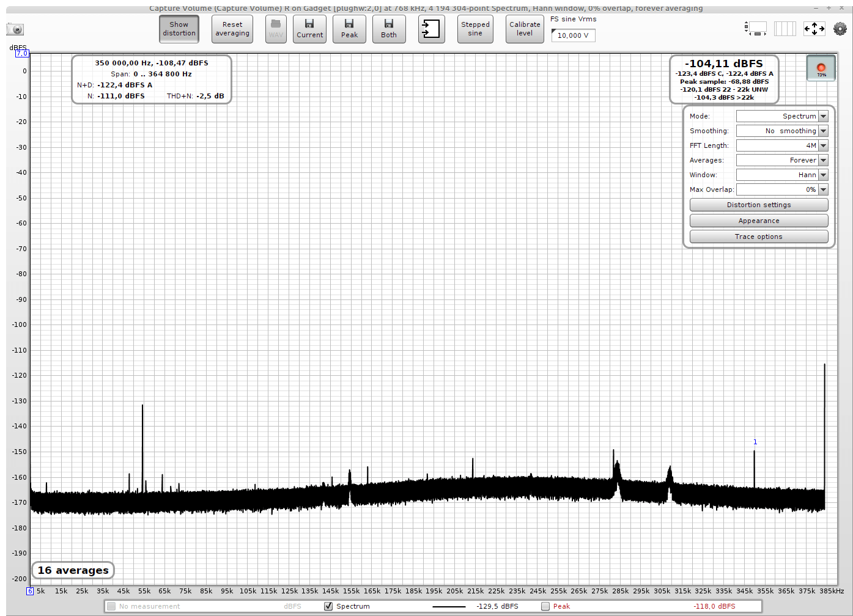The height and width of the screenshot is (616, 853).
Task: Toggle the No measurement trace checkbox
Action: tap(111, 606)
